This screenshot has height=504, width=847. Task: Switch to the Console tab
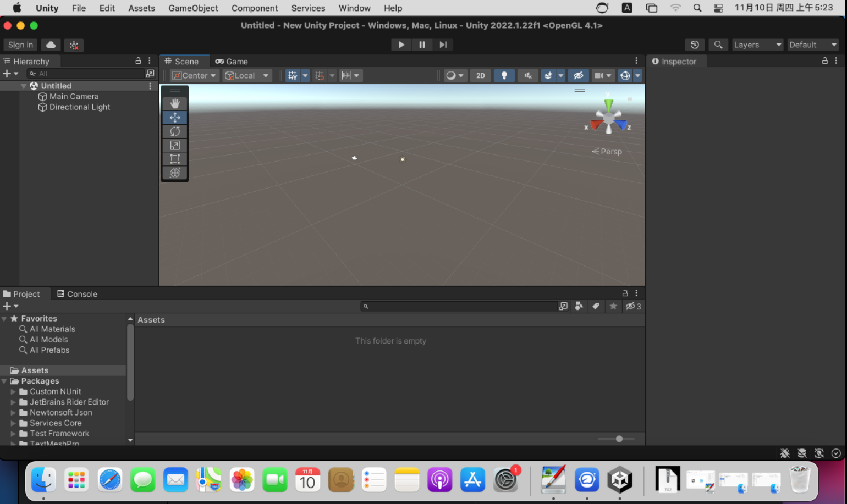click(78, 294)
